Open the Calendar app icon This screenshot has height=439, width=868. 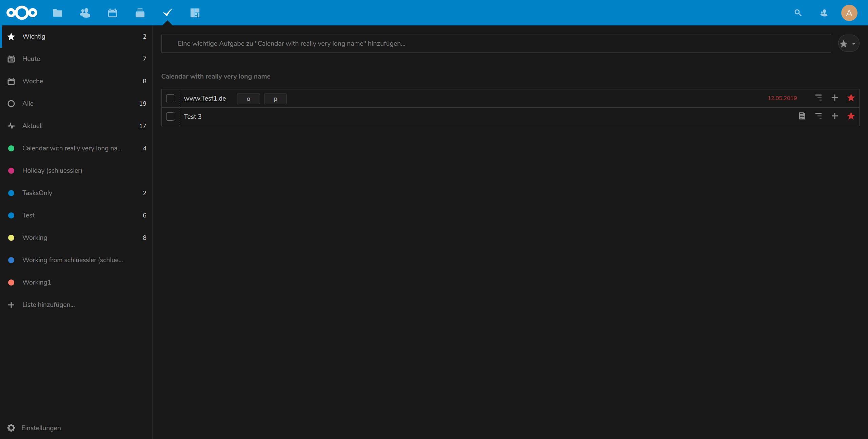113,13
